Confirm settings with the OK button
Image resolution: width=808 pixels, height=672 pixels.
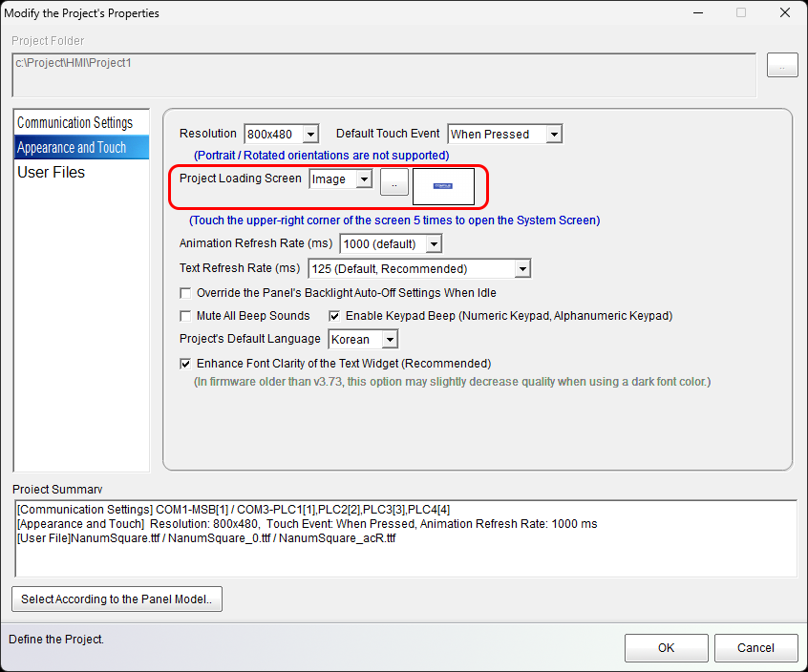click(666, 648)
